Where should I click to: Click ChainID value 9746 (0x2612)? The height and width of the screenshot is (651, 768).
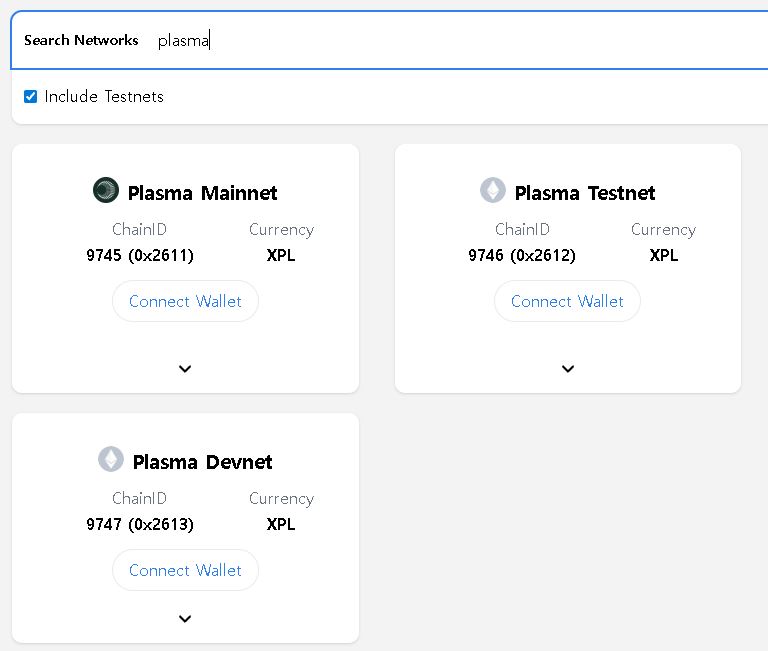tap(522, 255)
